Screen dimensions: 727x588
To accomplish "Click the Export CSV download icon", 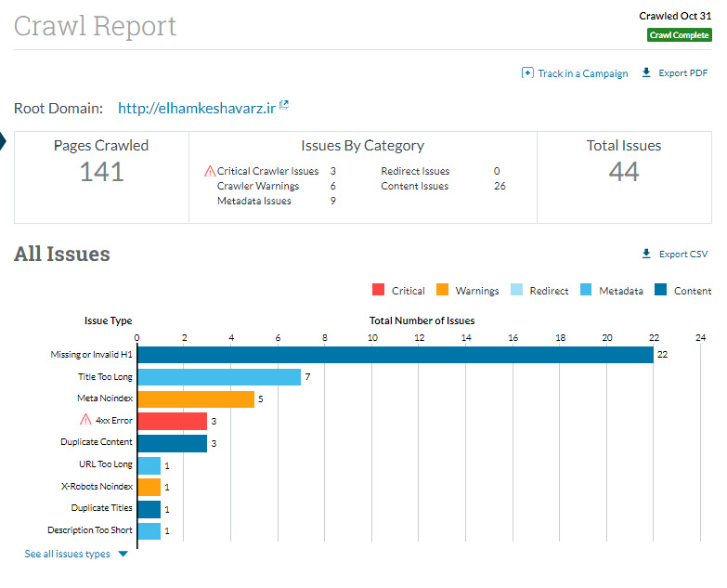I will pyautogui.click(x=646, y=254).
